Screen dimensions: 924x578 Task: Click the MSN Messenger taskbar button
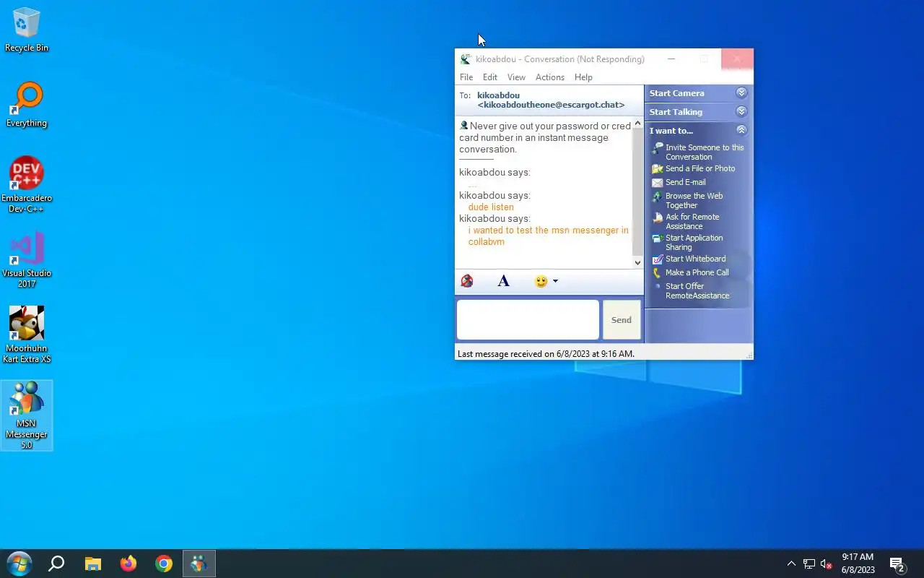[199, 564]
